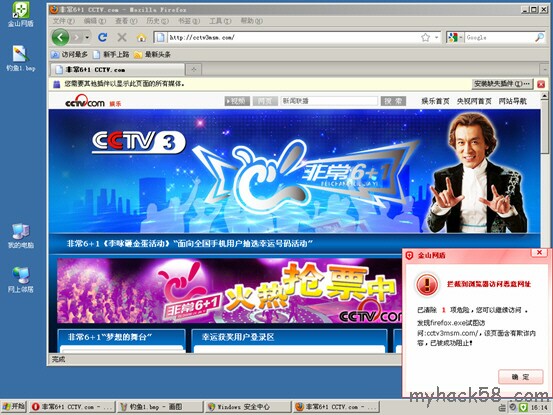Open the 文件 menu
Screen dimensions: 553x415
[x=63, y=21]
